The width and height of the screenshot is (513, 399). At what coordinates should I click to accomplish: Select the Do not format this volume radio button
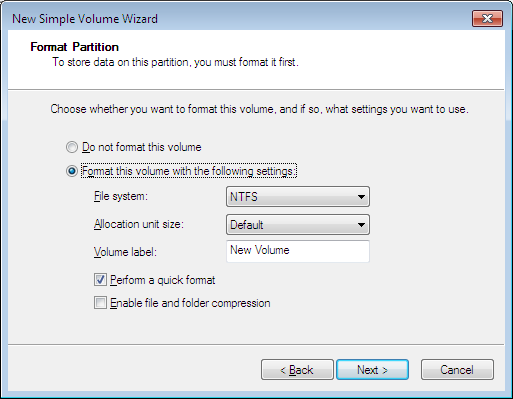coord(72,147)
